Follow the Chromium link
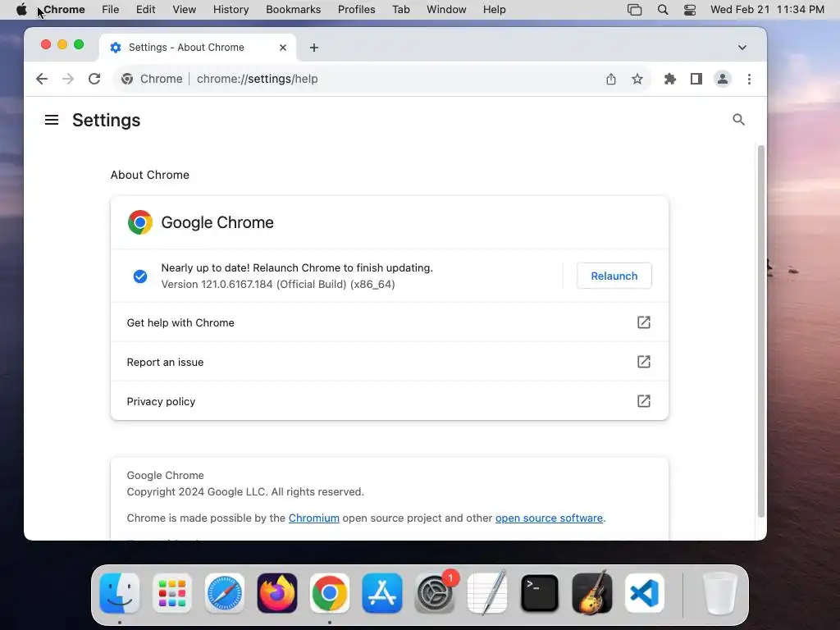The height and width of the screenshot is (630, 840). (x=314, y=518)
